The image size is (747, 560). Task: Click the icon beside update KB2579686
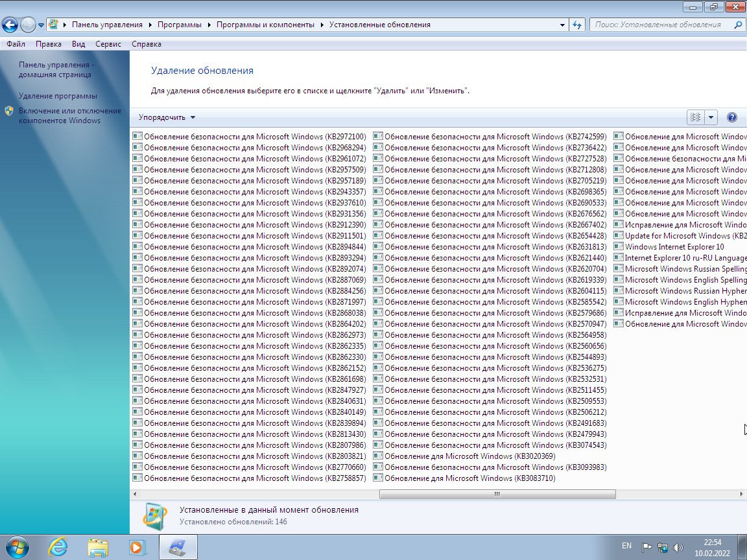tap(378, 312)
